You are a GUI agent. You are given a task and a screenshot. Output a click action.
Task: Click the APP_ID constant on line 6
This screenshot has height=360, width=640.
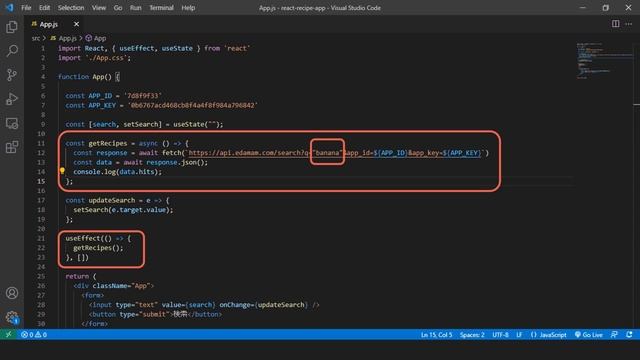(x=100, y=96)
